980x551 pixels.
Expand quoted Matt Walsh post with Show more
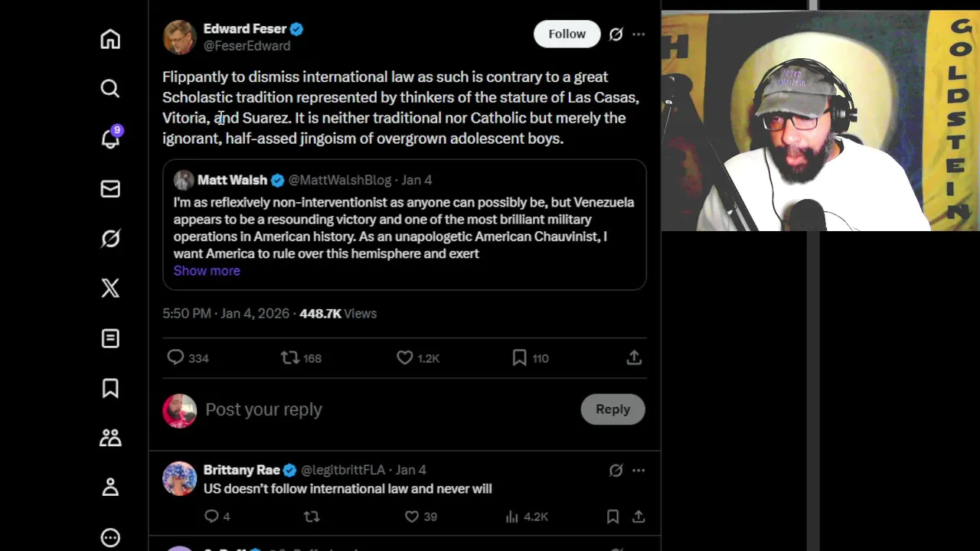(207, 270)
